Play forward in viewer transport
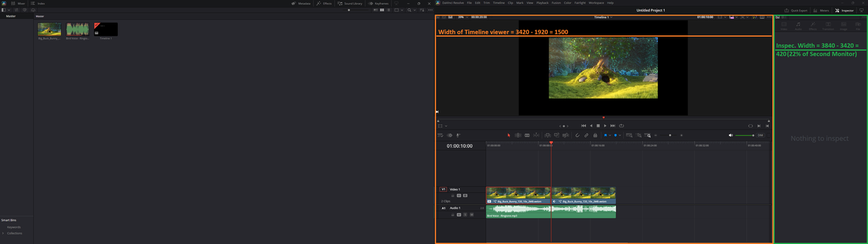 [x=606, y=125]
